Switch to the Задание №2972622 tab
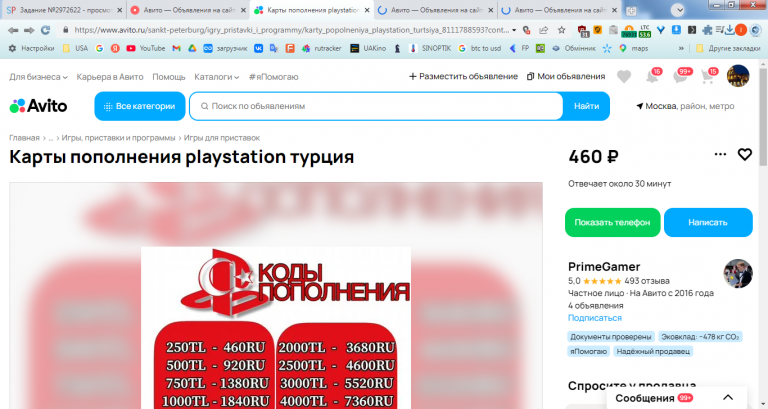Image resolution: width=768 pixels, height=409 pixels. click(64, 10)
